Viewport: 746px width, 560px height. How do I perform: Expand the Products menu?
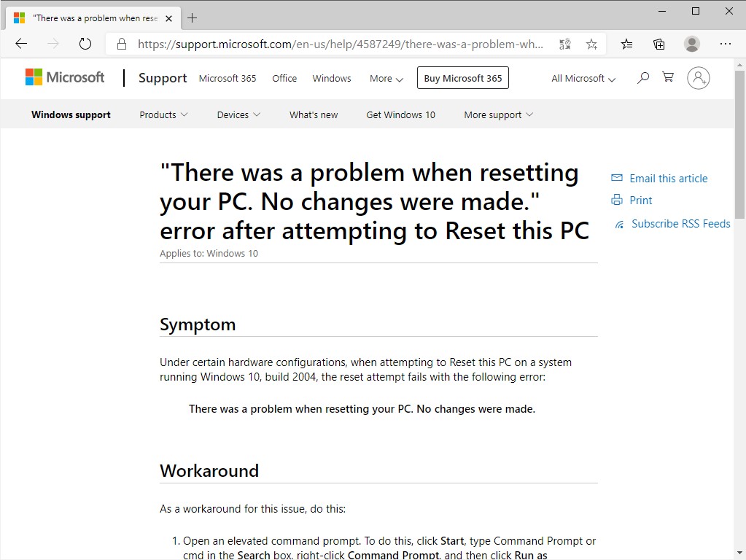(x=163, y=114)
